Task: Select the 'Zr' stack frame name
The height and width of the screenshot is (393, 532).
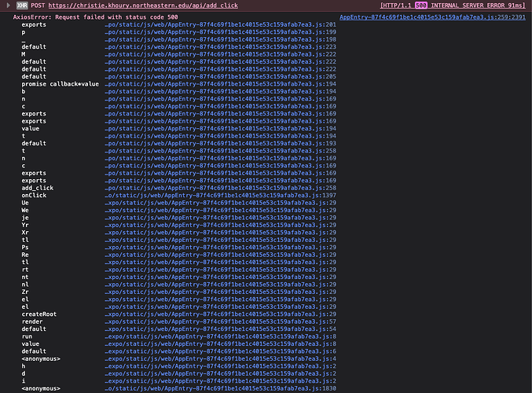Action: pos(25,292)
